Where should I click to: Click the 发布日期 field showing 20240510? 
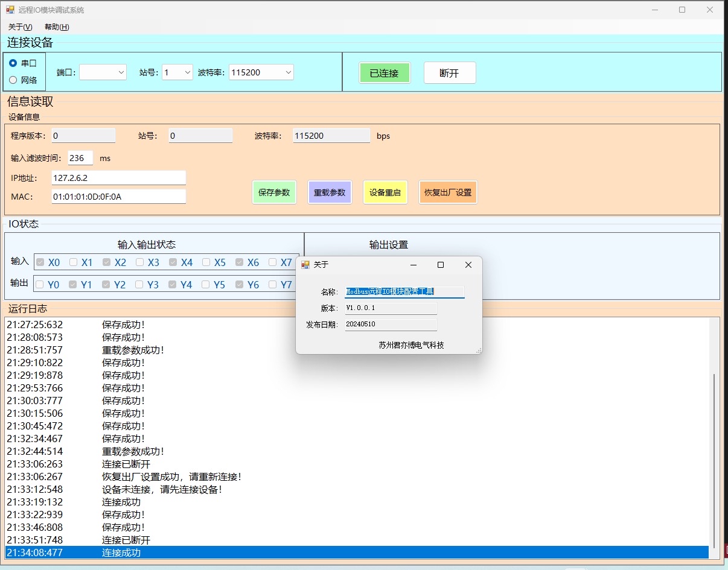[391, 325]
